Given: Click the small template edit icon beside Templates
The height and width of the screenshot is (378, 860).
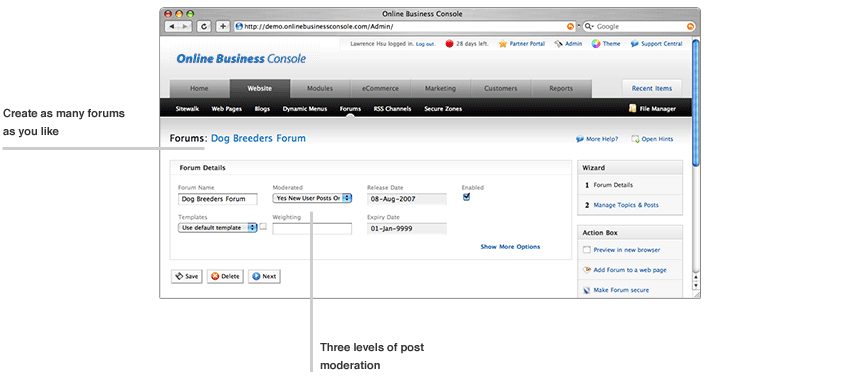Looking at the screenshot, I should (x=263, y=227).
